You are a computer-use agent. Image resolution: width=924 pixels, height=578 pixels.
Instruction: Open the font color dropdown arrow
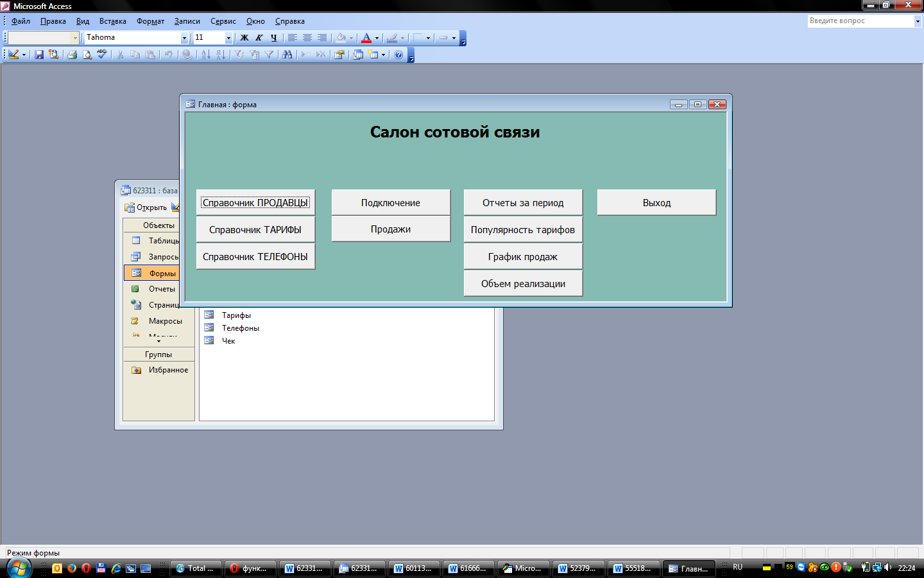[377, 38]
